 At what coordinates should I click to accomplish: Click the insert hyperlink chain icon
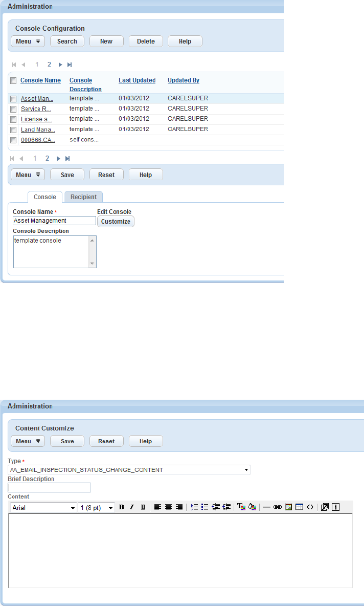pos(277,507)
